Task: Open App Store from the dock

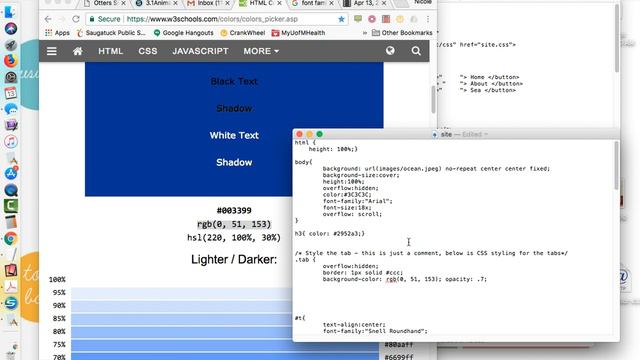Action: (x=11, y=173)
